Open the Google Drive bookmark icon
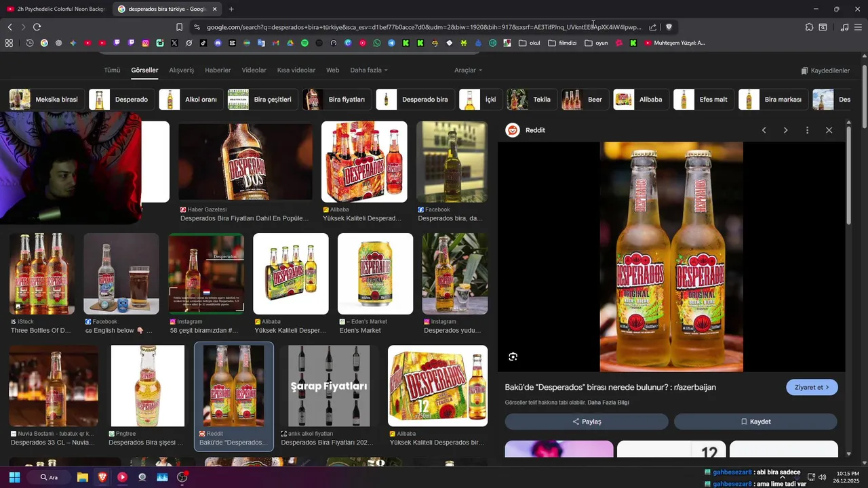 point(290,43)
